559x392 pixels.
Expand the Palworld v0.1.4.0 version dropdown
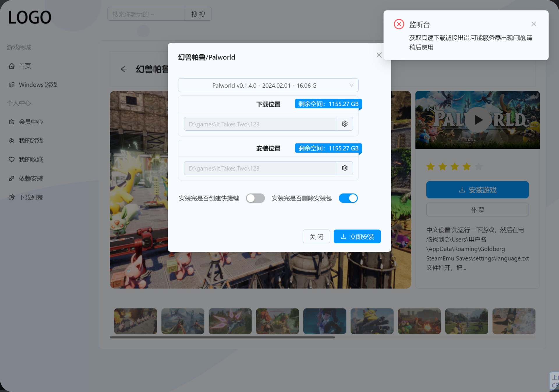pos(268,85)
